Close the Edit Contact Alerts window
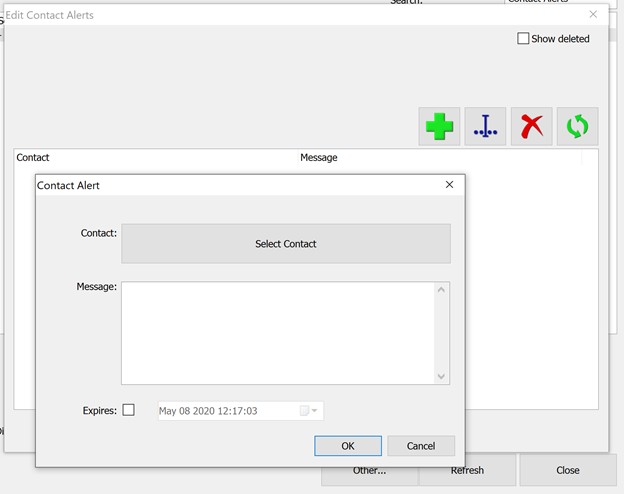This screenshot has height=494, width=624. [x=593, y=14]
